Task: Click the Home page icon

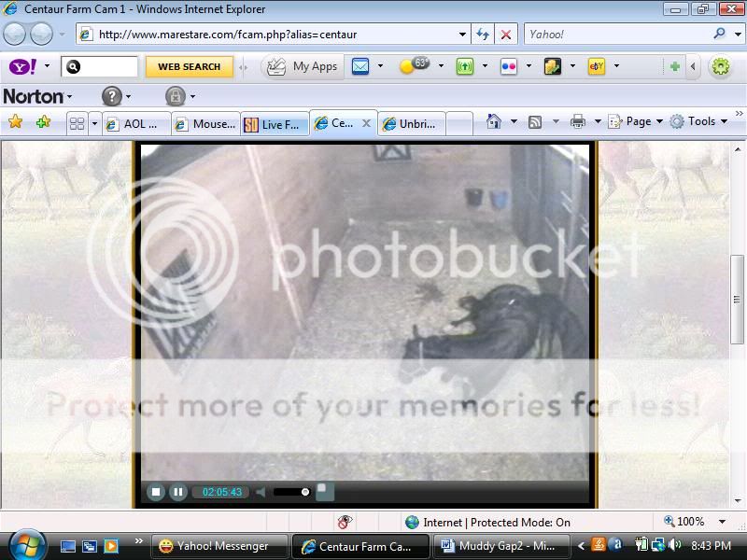Action: point(494,122)
